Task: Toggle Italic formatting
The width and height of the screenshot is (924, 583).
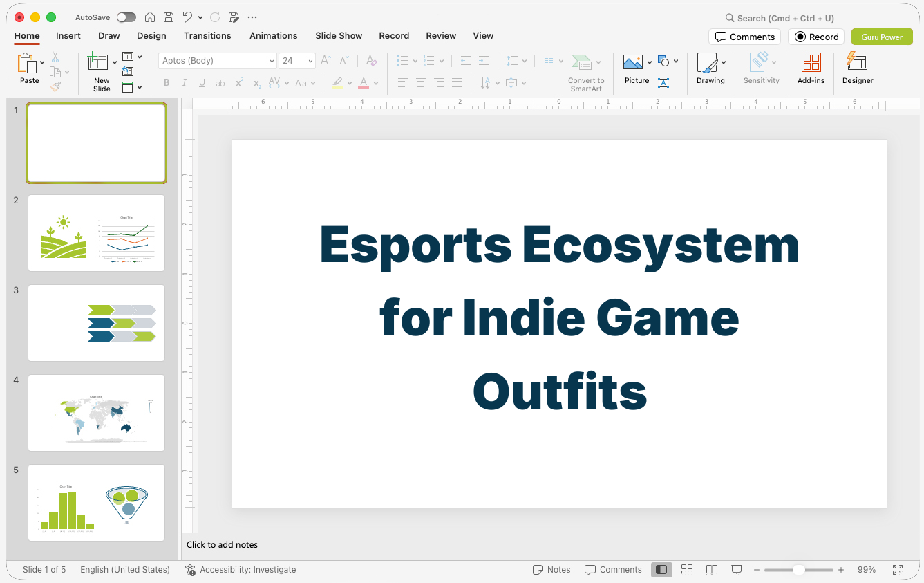Action: [185, 83]
